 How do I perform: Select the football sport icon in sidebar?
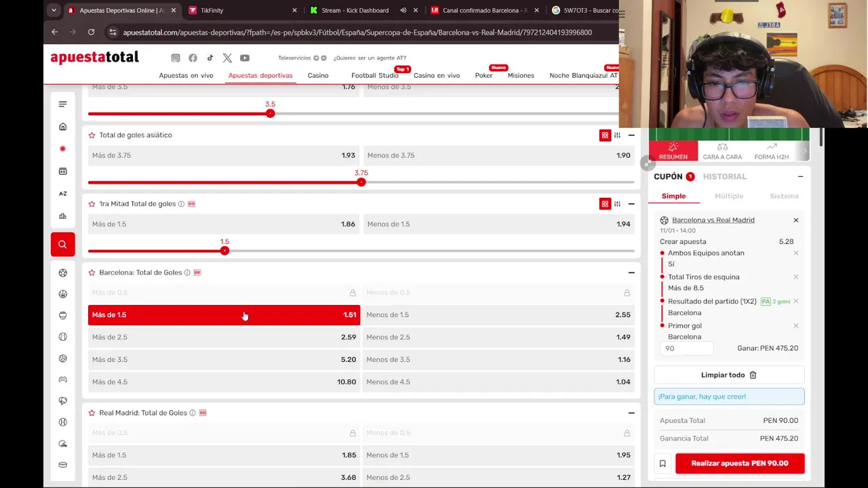(62, 272)
